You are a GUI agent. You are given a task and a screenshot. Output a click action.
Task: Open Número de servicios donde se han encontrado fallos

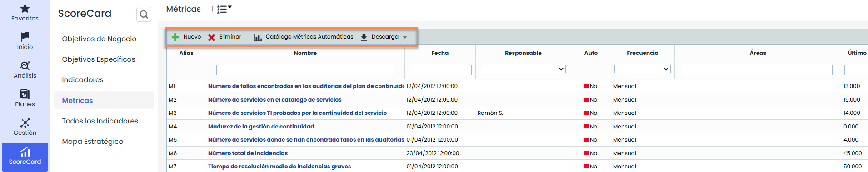pos(306,140)
